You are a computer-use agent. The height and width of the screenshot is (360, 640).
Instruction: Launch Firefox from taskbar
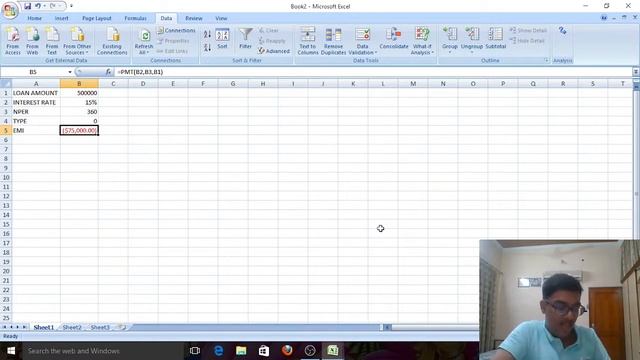[x=287, y=351]
